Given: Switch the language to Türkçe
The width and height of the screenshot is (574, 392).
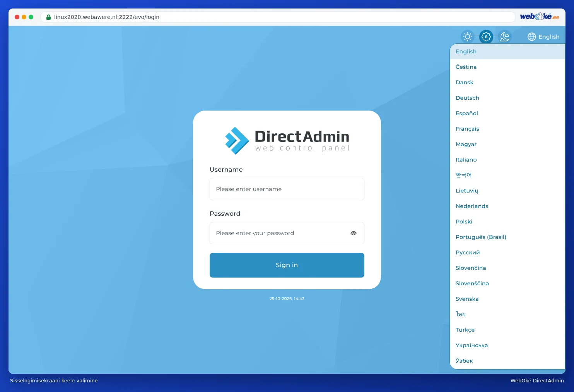Looking at the screenshot, I should [507, 330].
